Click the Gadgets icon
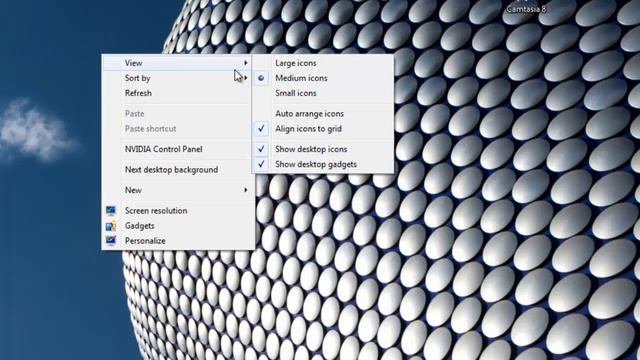Image resolution: width=640 pixels, height=360 pixels. point(111,225)
